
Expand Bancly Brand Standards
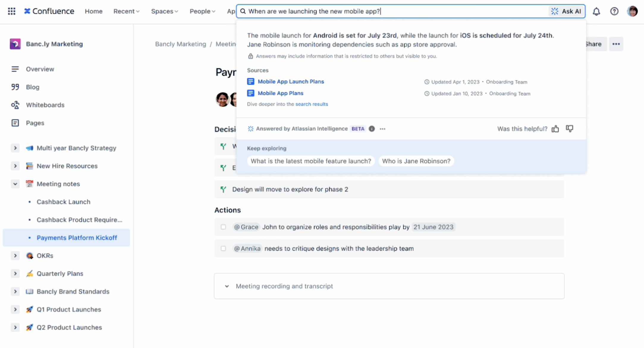15,291
